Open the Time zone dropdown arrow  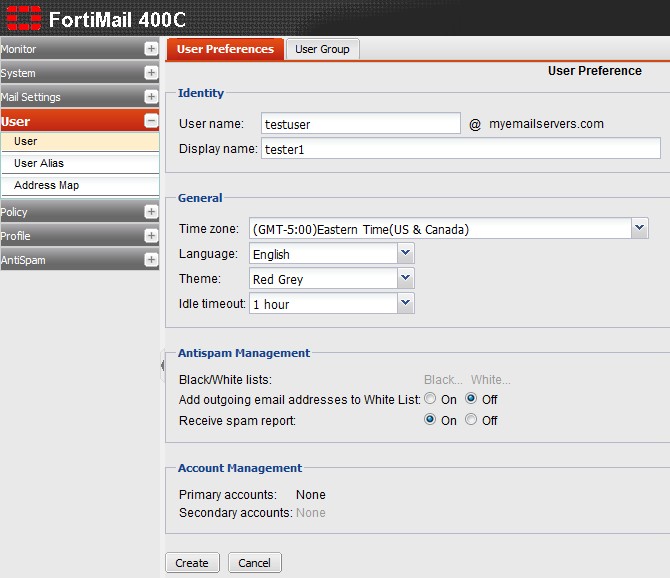click(640, 228)
